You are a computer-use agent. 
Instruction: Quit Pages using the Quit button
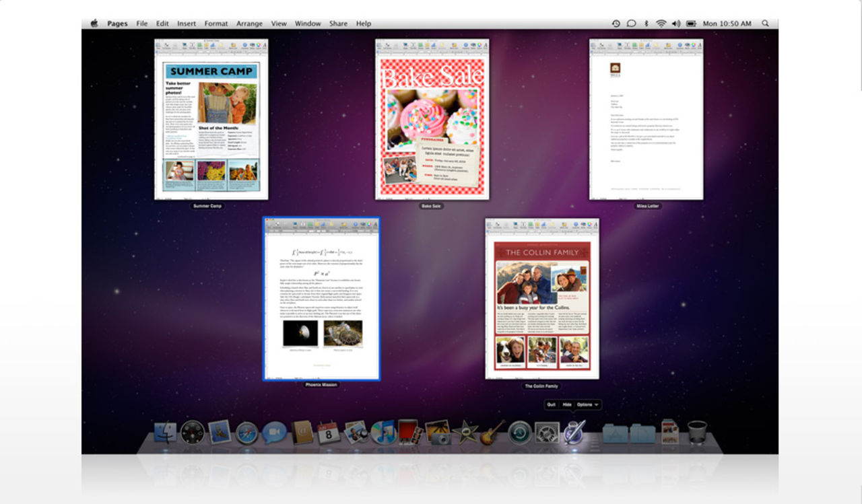pyautogui.click(x=550, y=405)
